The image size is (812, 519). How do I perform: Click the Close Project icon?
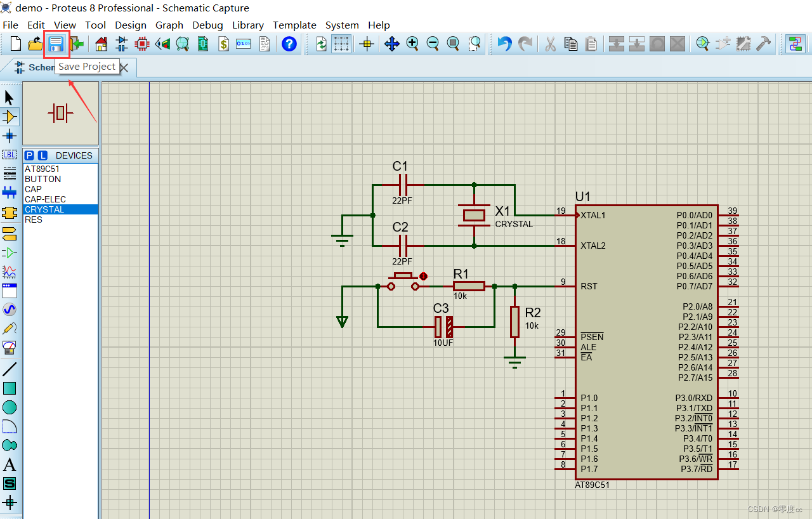77,44
